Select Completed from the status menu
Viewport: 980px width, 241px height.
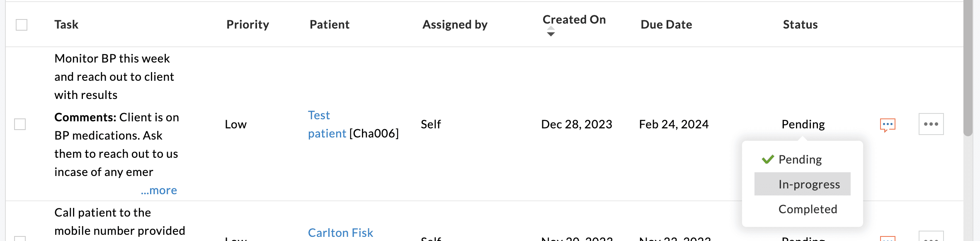[x=808, y=209]
